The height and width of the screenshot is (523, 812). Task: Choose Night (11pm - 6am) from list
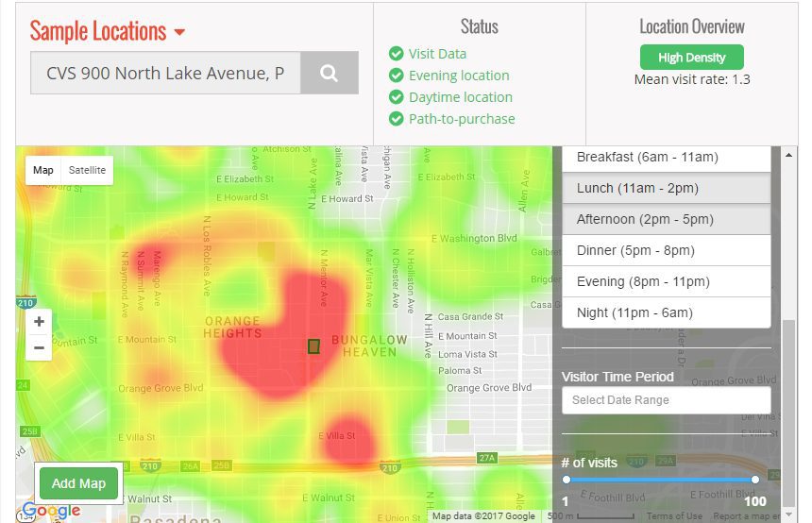coord(666,312)
